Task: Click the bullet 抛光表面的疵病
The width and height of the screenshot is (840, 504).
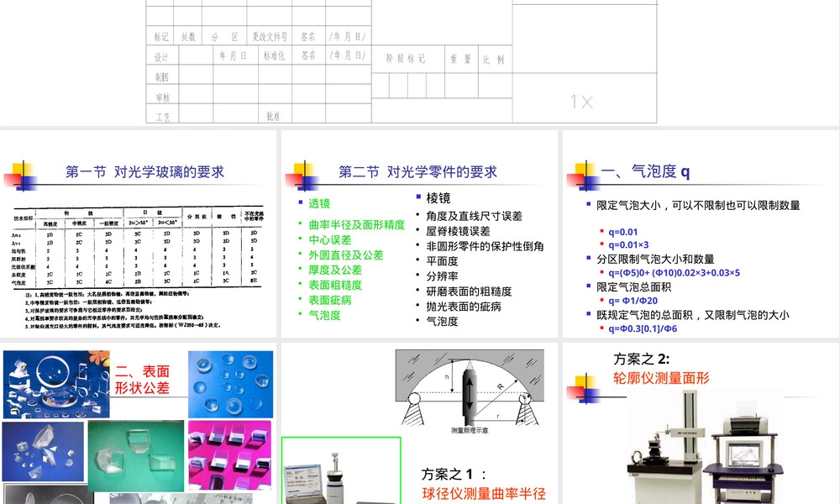Action: (x=464, y=306)
